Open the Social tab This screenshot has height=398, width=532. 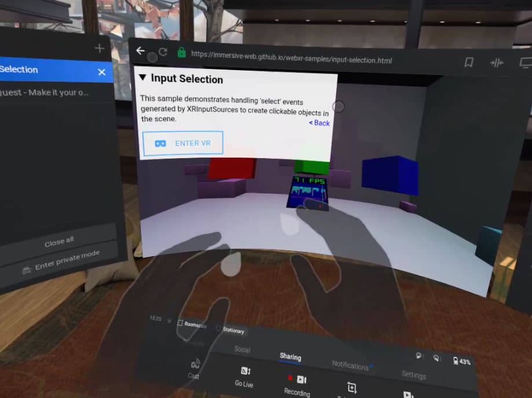(242, 350)
